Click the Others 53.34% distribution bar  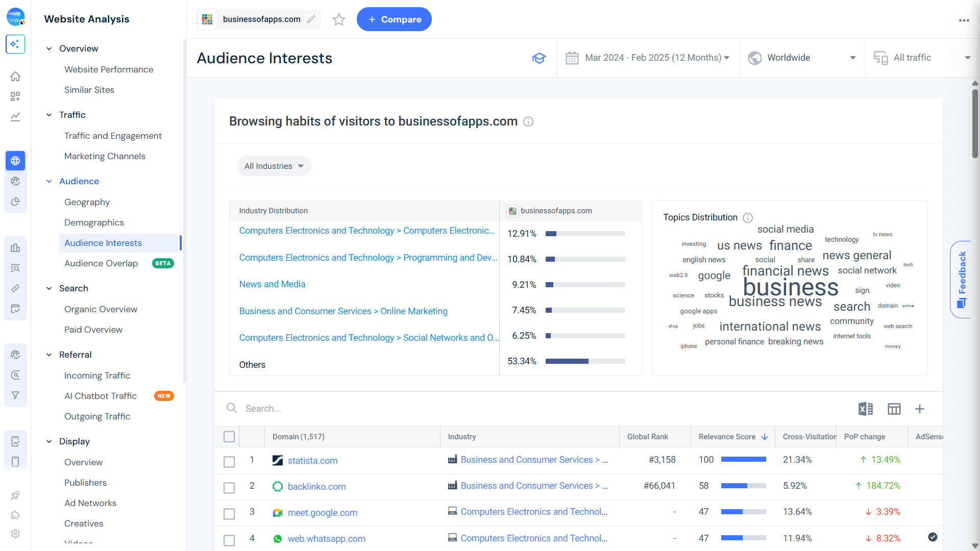click(585, 361)
